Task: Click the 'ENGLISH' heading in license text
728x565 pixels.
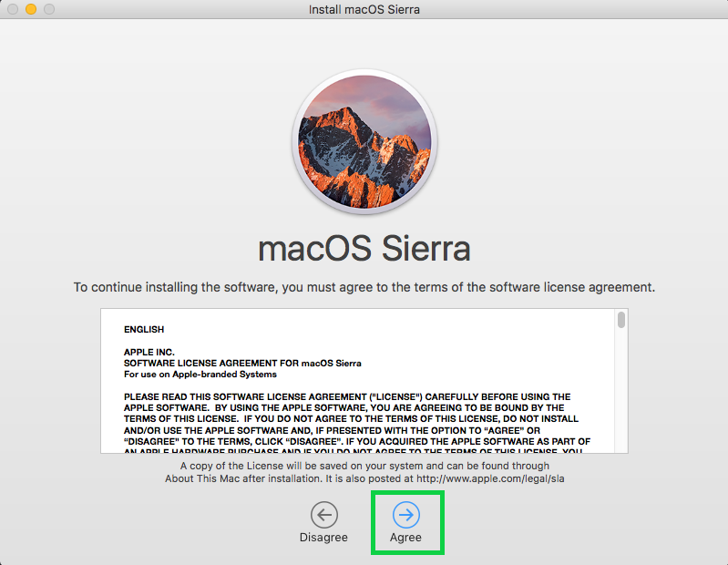Action: coord(144,329)
